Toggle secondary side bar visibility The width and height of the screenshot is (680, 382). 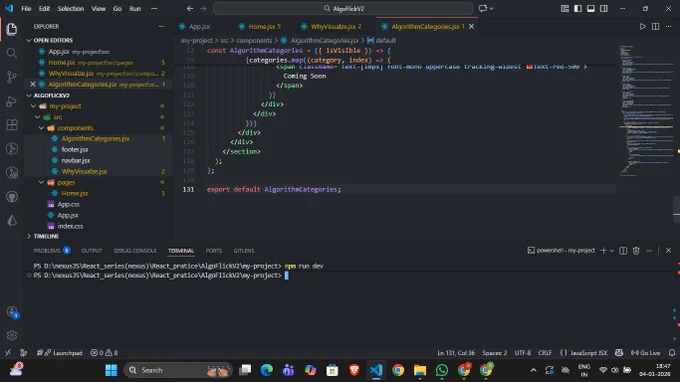pyautogui.click(x=604, y=8)
